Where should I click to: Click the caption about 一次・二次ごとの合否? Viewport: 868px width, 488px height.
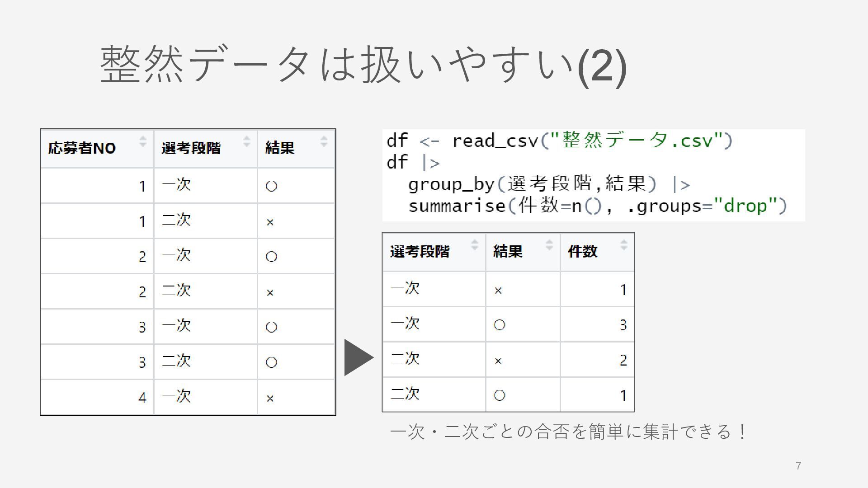[x=568, y=432]
